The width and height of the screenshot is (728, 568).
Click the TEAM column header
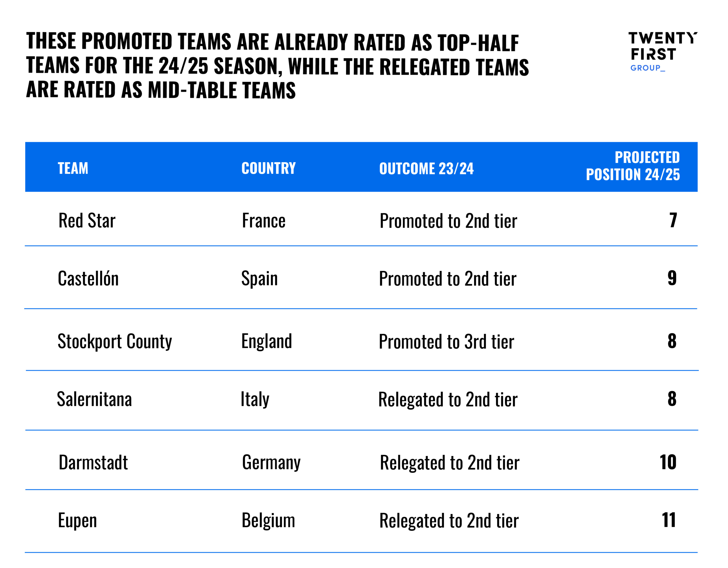pyautogui.click(x=73, y=168)
